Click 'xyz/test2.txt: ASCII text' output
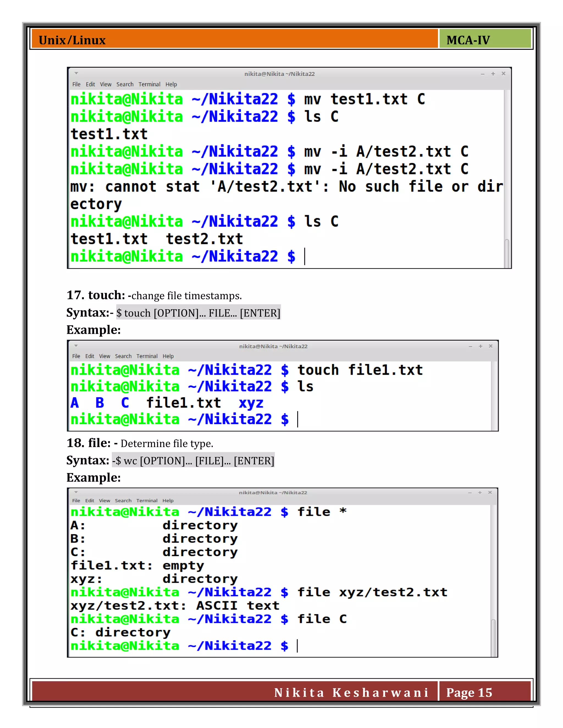The image size is (563, 728). [175, 605]
